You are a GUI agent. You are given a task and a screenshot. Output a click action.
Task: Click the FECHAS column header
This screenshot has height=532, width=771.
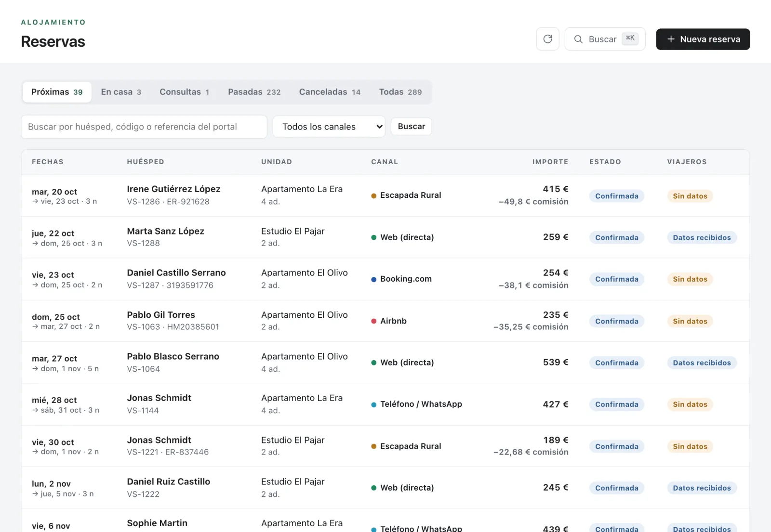[48, 162]
